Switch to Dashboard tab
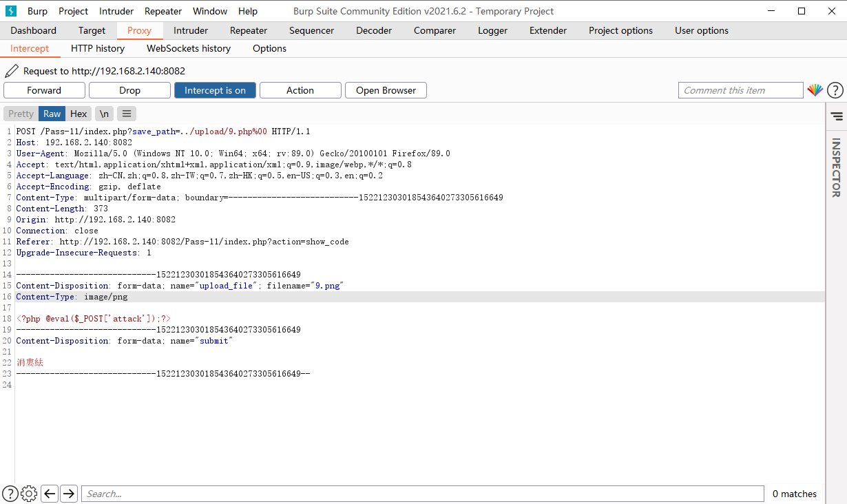 coord(34,30)
